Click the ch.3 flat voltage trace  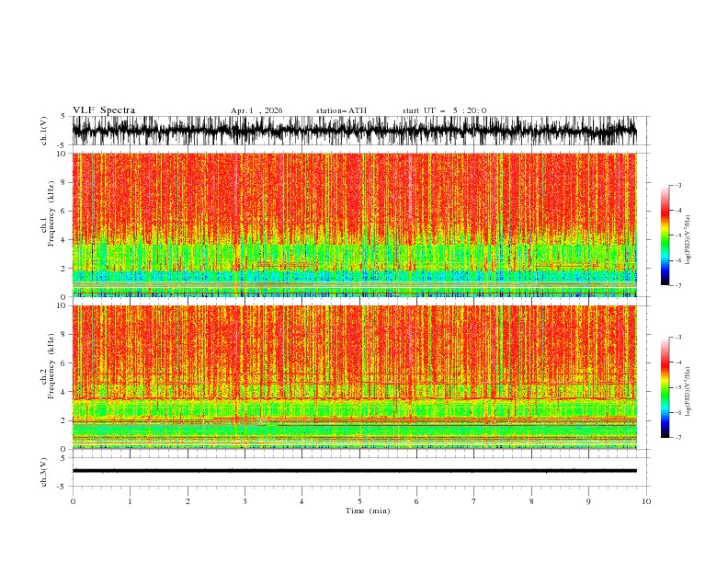pyautogui.click(x=354, y=471)
